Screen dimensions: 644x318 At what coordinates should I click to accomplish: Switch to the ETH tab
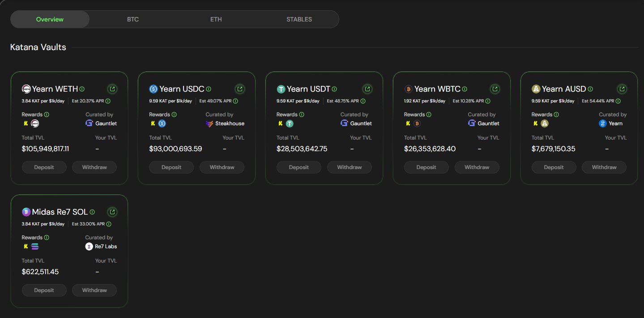tap(216, 19)
